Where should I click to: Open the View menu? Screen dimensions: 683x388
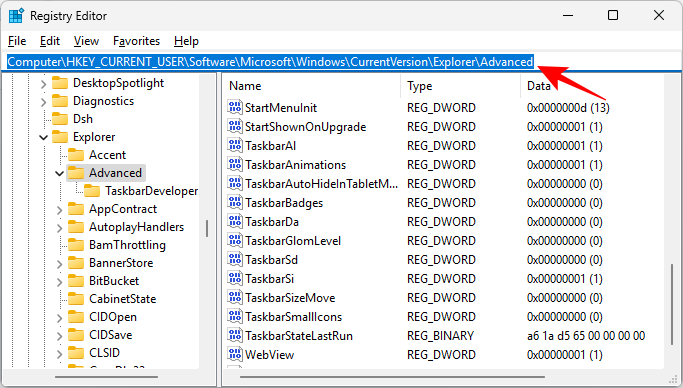(x=86, y=41)
